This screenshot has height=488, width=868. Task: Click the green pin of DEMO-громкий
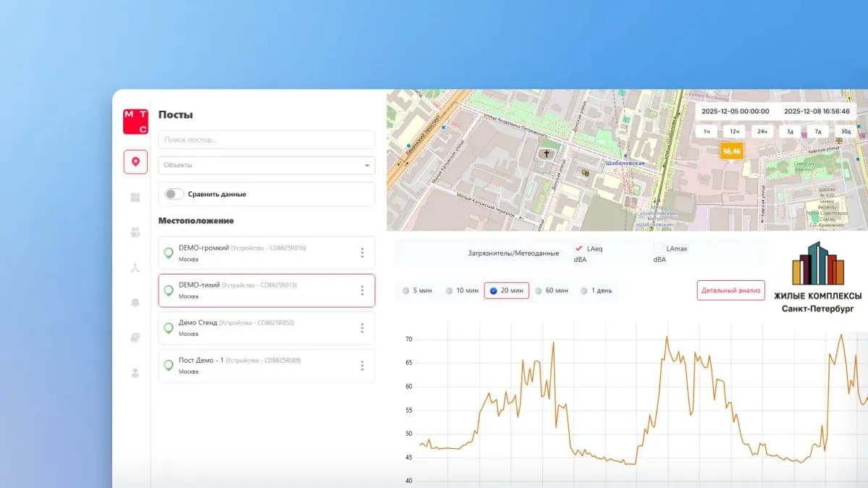tap(169, 253)
